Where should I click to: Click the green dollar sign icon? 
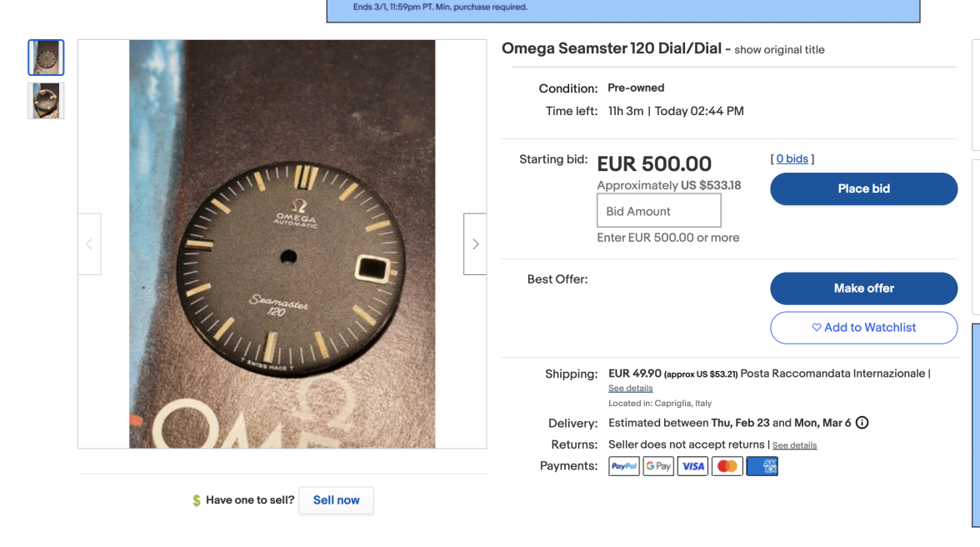pos(197,500)
